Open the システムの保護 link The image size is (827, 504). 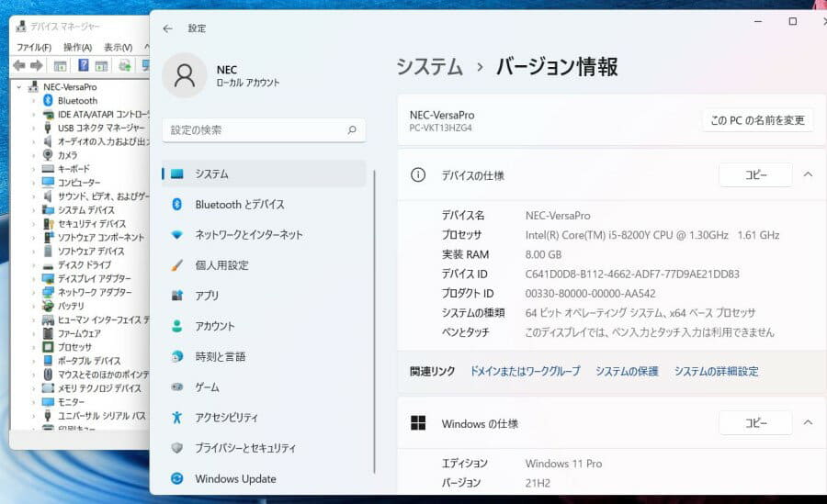(627, 371)
